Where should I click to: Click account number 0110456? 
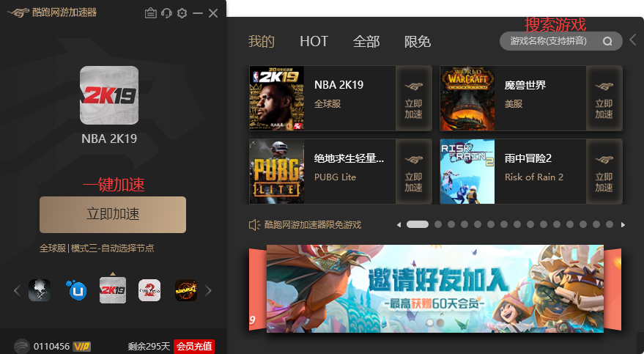click(x=51, y=346)
